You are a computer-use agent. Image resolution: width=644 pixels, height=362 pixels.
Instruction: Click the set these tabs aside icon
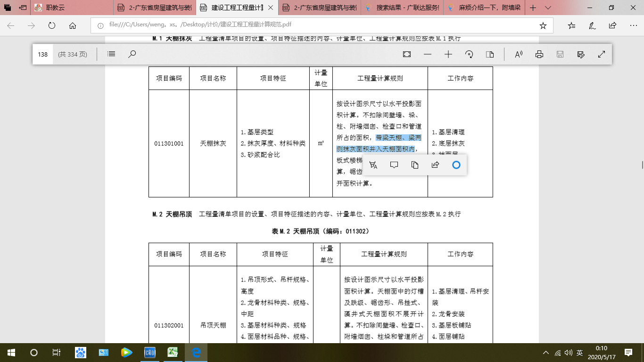click(x=23, y=8)
